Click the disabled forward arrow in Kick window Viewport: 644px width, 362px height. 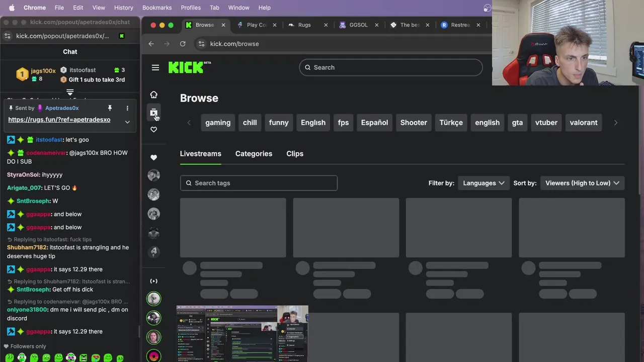[167, 44]
